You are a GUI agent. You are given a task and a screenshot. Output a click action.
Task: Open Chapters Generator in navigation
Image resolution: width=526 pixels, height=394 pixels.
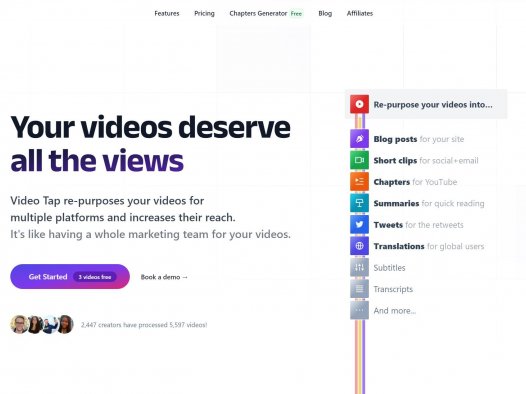258,13
